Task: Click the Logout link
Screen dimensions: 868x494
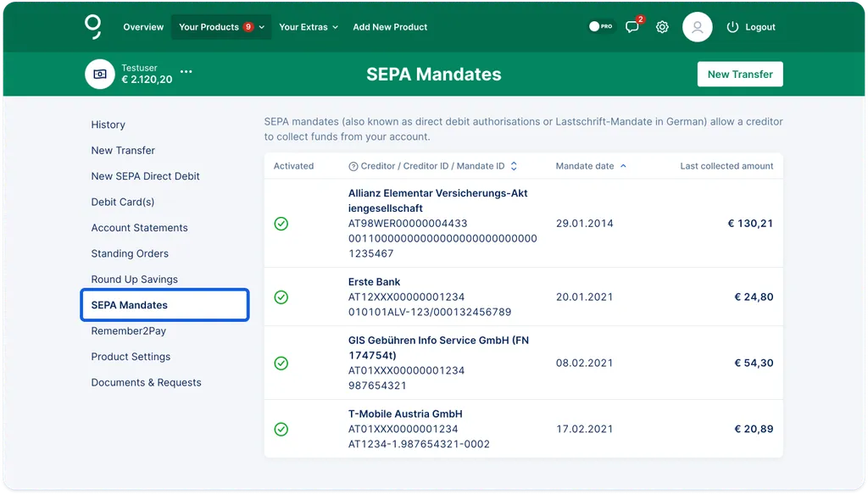Action: pos(760,27)
